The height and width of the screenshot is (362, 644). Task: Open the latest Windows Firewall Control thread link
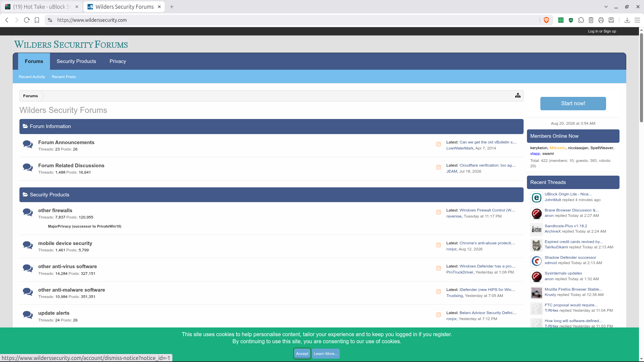point(487,210)
